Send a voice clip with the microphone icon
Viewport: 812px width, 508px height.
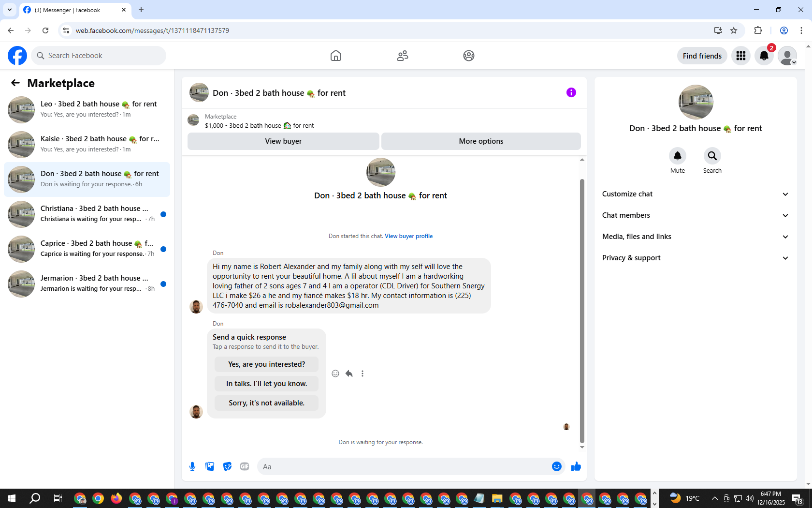click(x=192, y=466)
